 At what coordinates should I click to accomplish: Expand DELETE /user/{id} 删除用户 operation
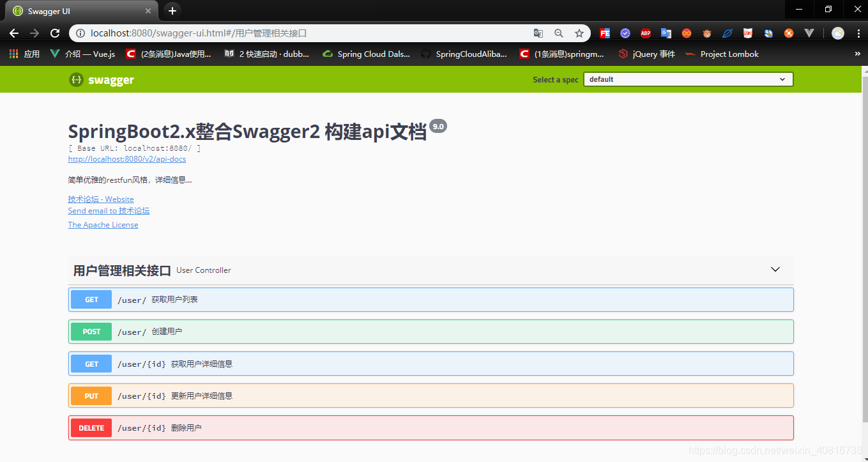click(430, 427)
